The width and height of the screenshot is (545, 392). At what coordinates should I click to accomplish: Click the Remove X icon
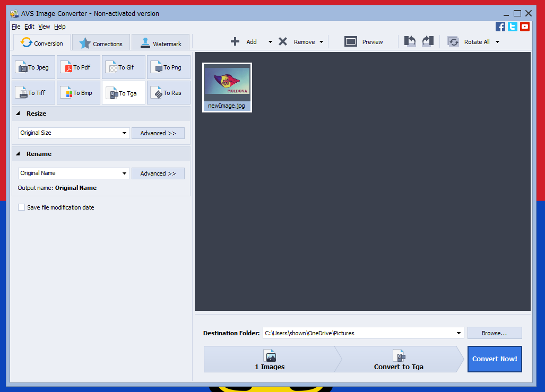(283, 42)
